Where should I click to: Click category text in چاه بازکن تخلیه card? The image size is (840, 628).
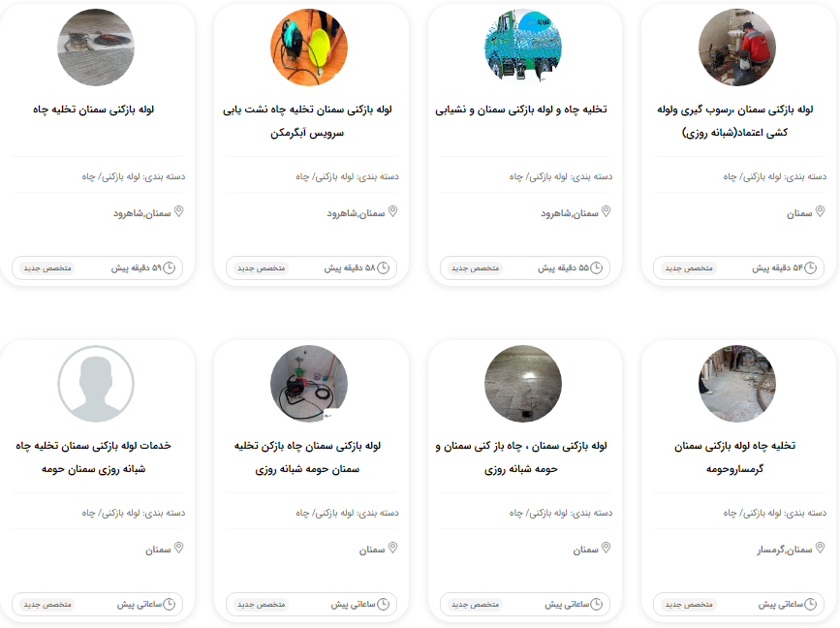click(347, 513)
